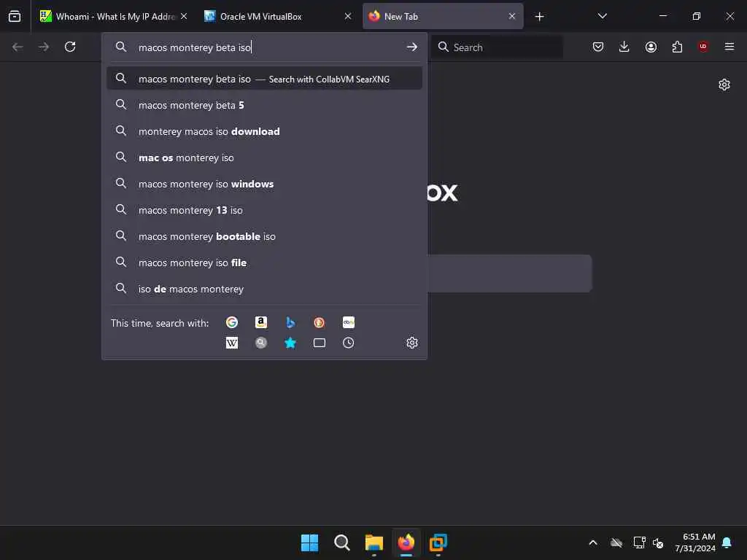Reload the current page
Viewport: 747px width, 560px height.
[70, 47]
